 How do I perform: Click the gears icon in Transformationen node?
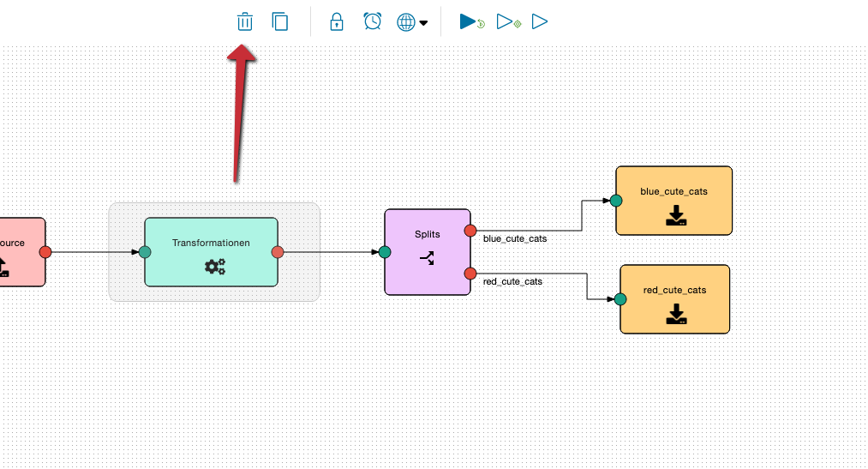pyautogui.click(x=215, y=267)
